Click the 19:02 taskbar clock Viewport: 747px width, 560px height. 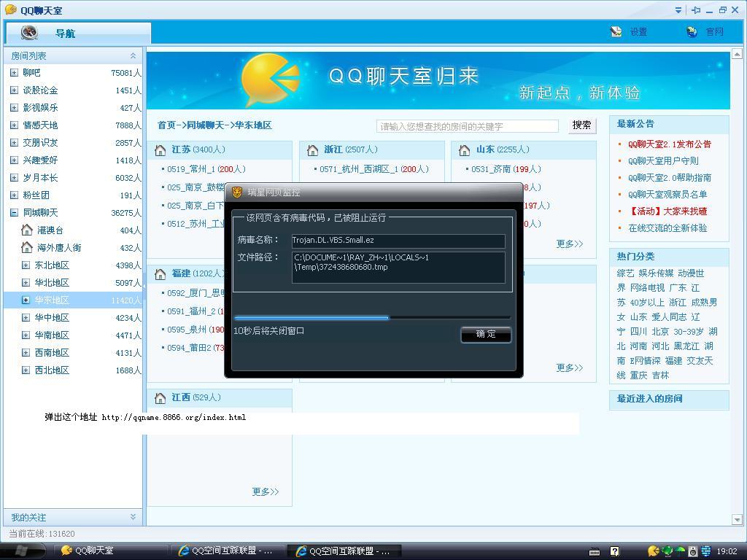click(727, 551)
